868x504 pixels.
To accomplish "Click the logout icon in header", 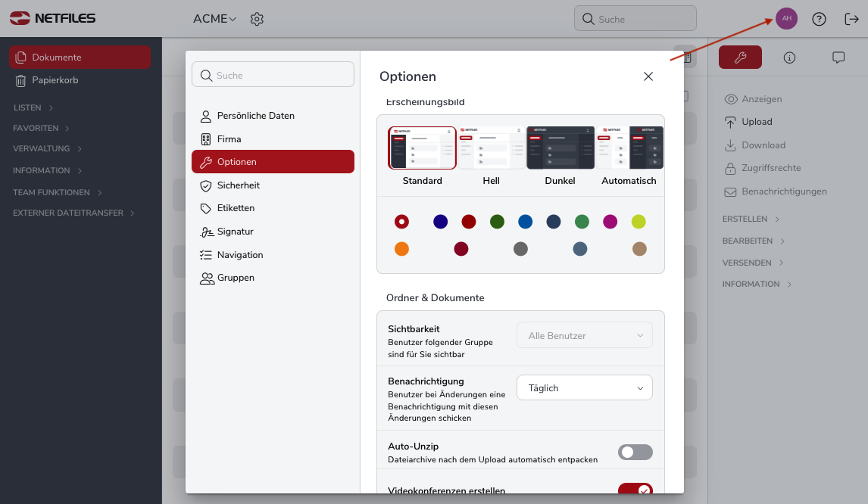I will coord(851,20).
